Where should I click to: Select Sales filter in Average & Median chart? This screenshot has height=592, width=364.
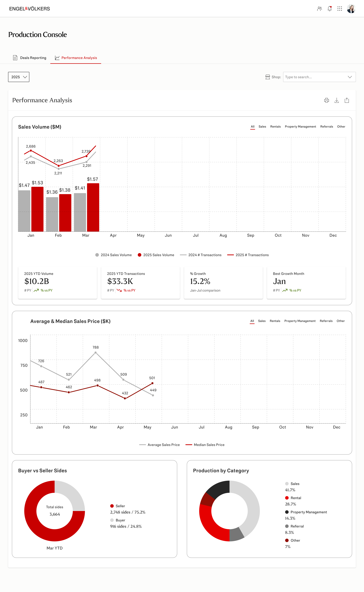point(262,321)
